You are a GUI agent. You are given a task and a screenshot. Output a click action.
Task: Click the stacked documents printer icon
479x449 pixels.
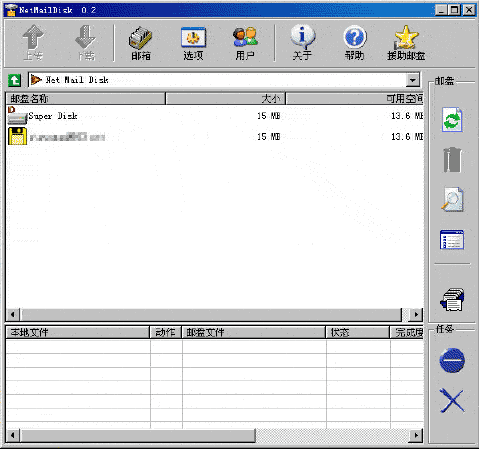452,299
